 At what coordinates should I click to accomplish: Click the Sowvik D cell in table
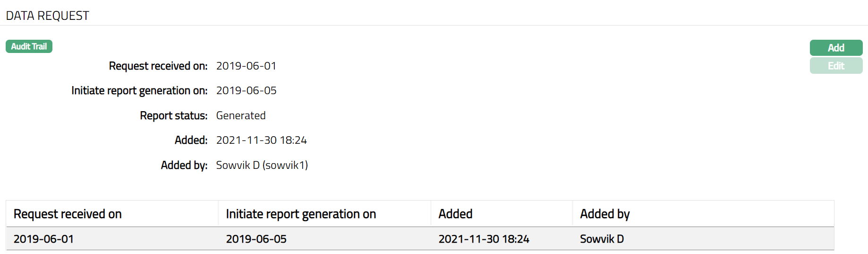click(x=602, y=239)
